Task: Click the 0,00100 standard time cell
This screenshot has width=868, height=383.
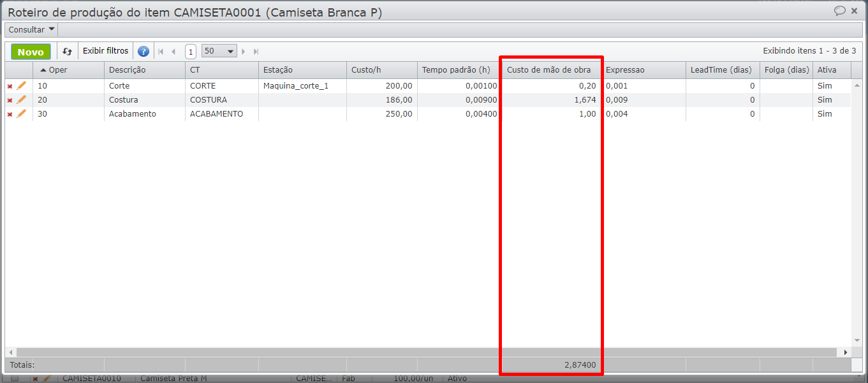Action: pos(459,85)
